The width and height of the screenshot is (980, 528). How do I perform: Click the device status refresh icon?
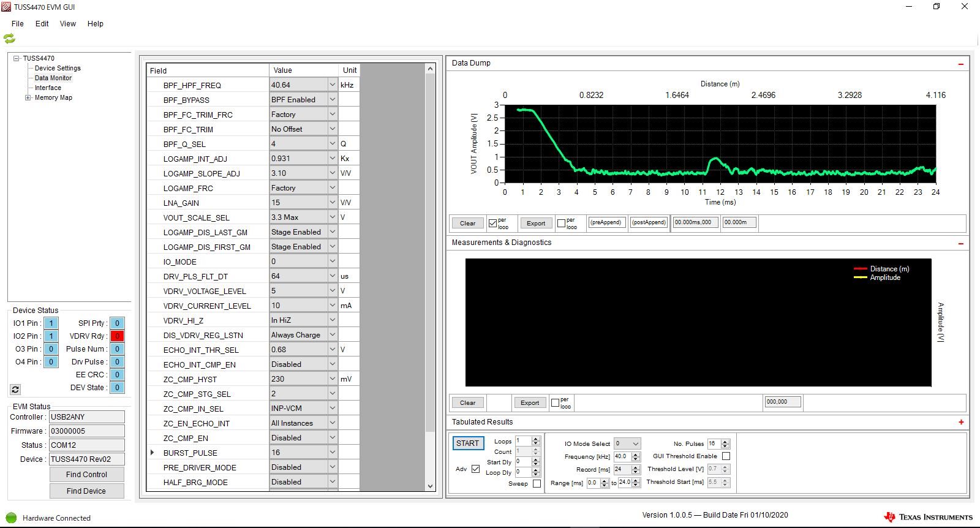point(15,389)
